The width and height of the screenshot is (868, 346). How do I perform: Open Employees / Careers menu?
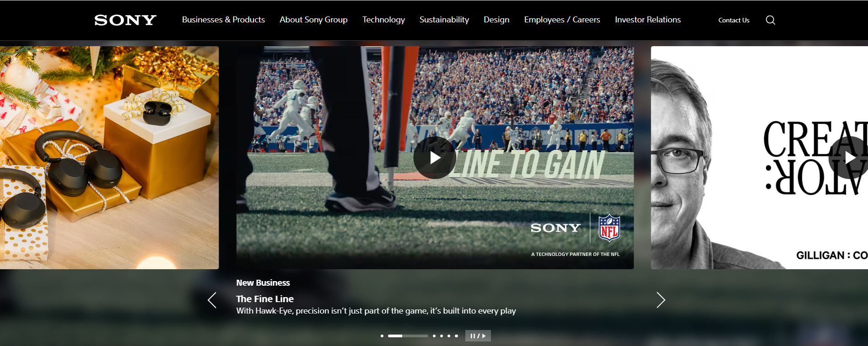point(562,20)
